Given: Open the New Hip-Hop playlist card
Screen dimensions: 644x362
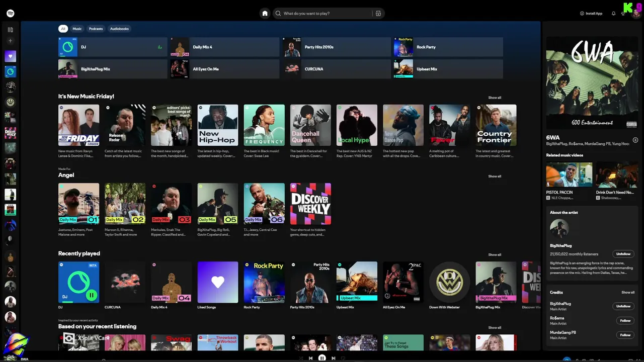Looking at the screenshot, I should pyautogui.click(x=218, y=125).
